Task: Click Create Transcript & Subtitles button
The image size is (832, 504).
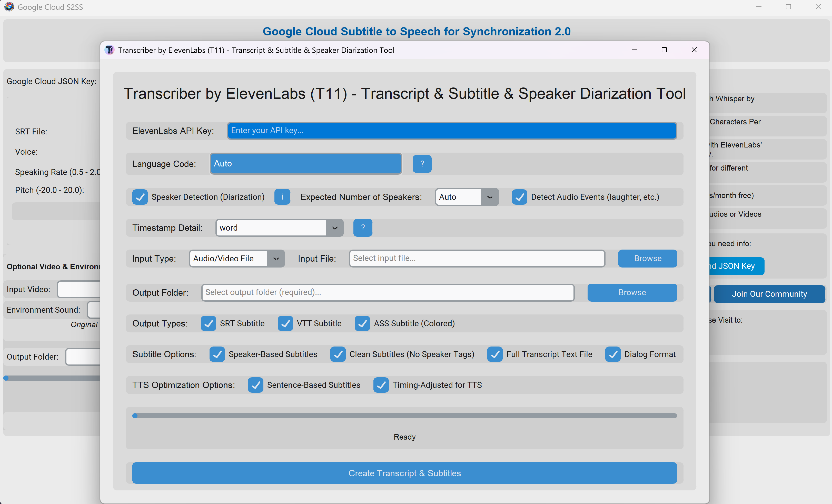Action: pyautogui.click(x=404, y=473)
